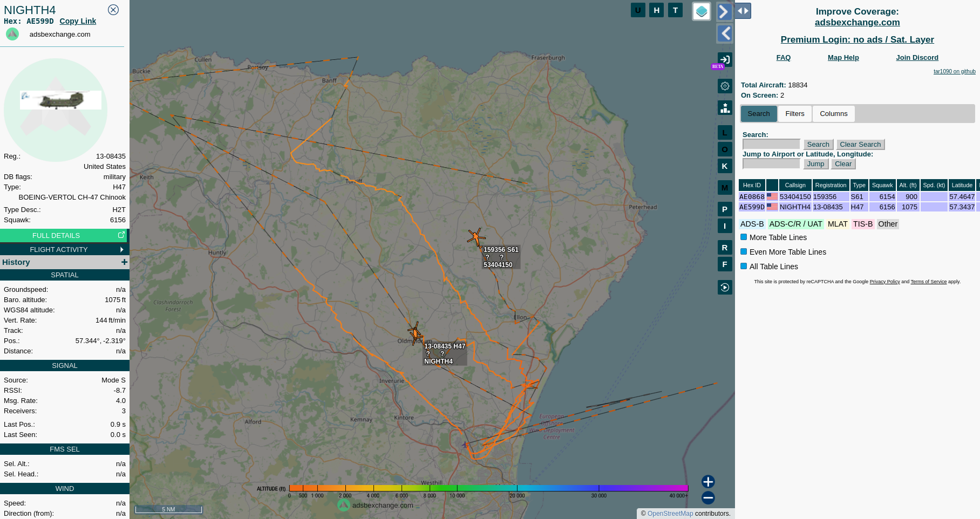Click the T map button

pos(675,10)
